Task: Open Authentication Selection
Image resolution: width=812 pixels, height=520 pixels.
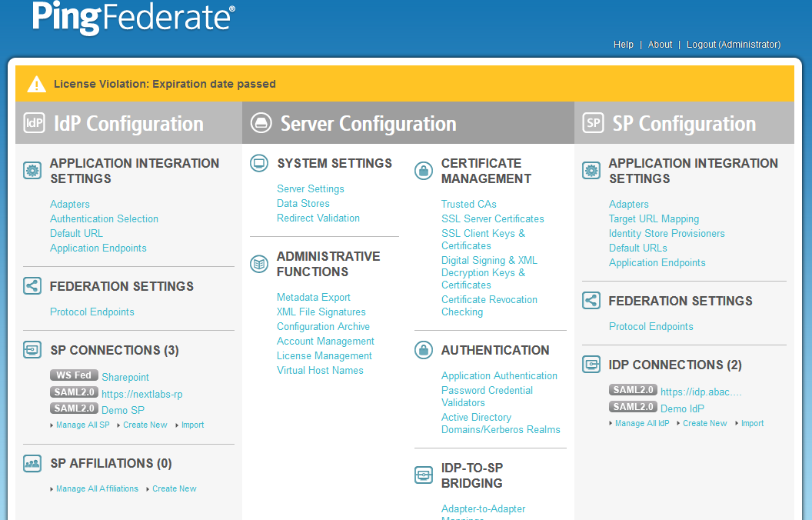Action: pyautogui.click(x=104, y=218)
